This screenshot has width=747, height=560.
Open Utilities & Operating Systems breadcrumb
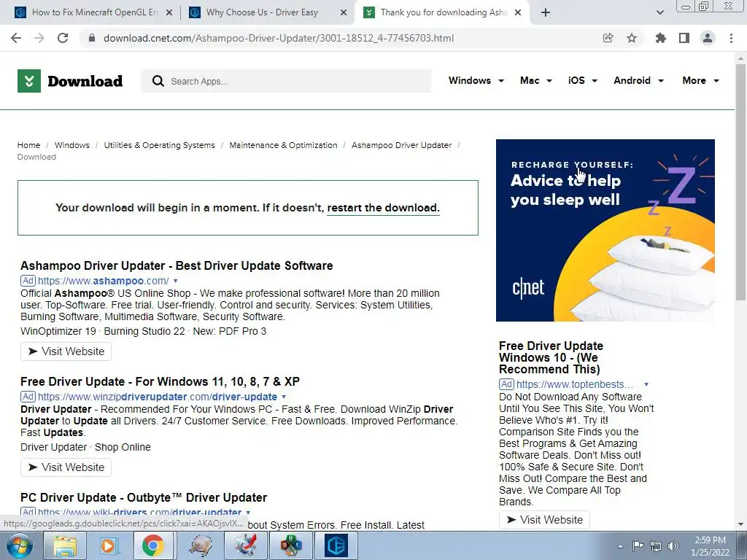(159, 145)
